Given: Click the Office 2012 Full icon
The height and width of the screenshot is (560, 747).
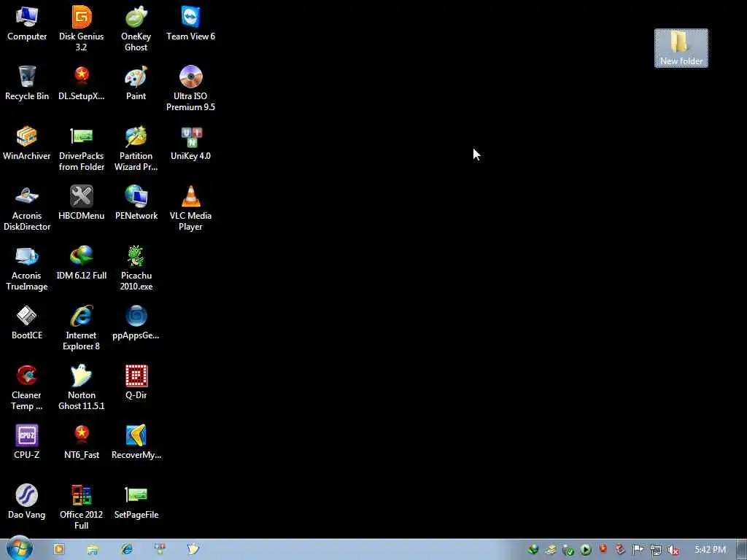Looking at the screenshot, I should tap(82, 507).
